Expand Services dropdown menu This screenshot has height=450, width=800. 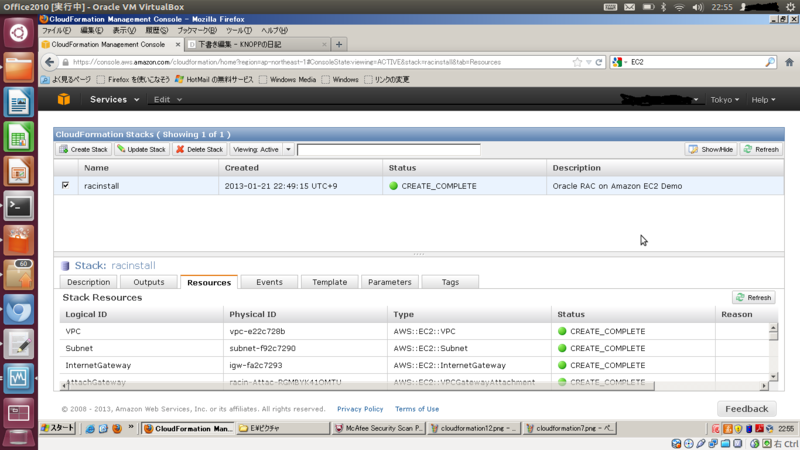[x=114, y=99]
